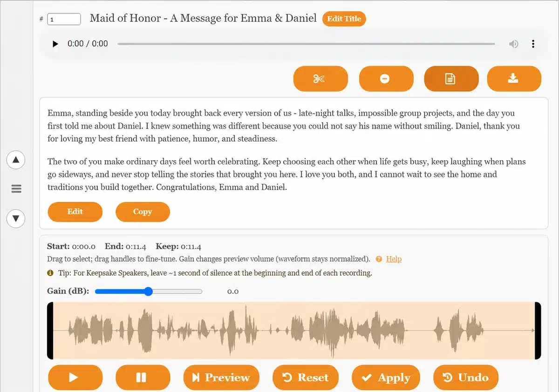
Task: Move the recording down with the down arrow
Action: (16, 218)
